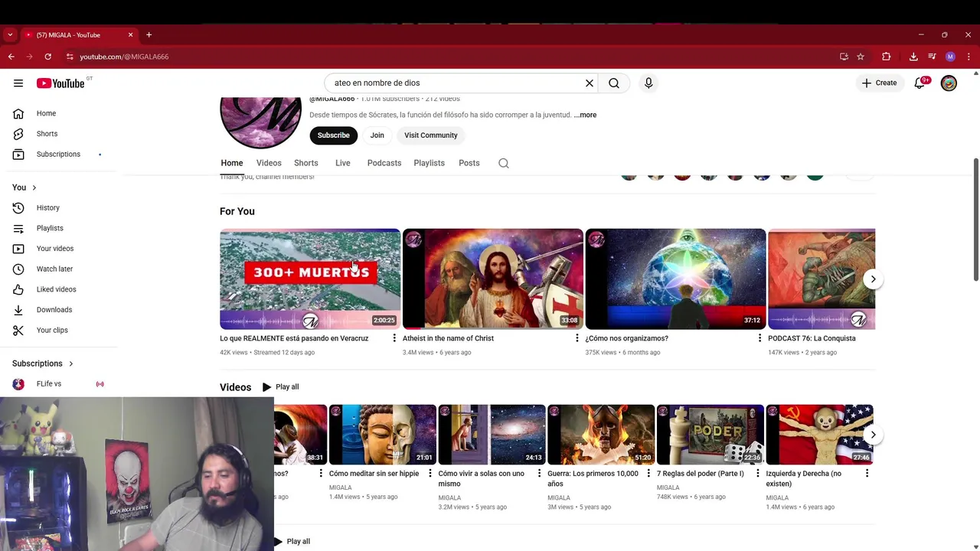Viewport: 980px width, 551px height.
Task: Click the Create button
Action: [879, 83]
